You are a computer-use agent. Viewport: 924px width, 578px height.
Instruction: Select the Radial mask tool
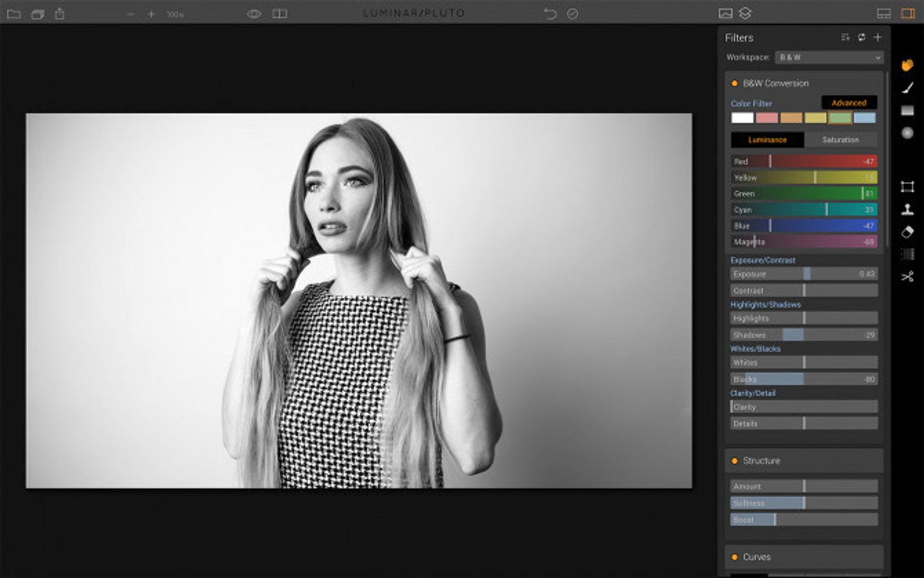tap(908, 132)
